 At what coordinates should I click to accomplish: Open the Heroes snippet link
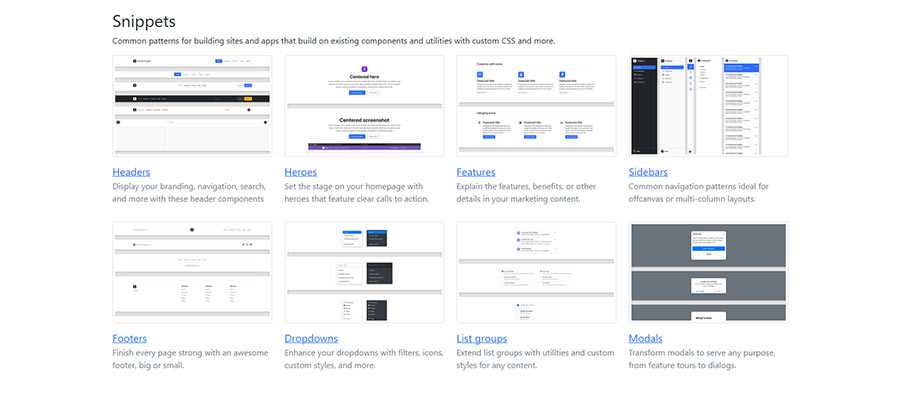(300, 172)
